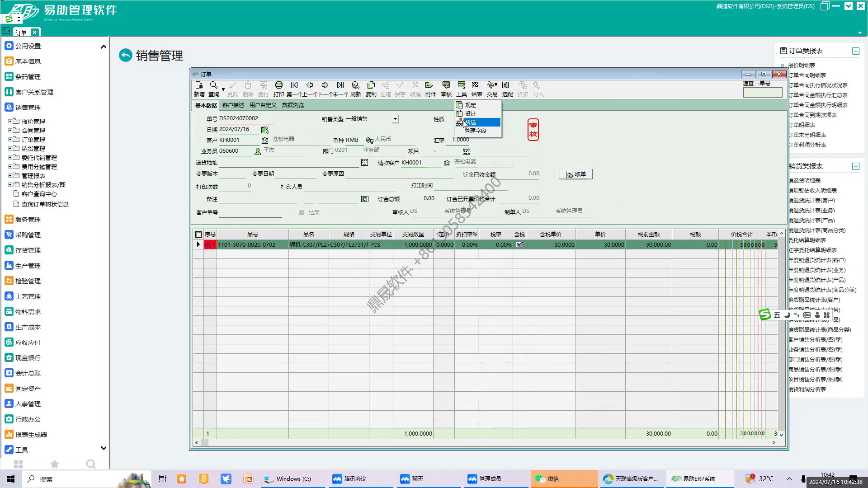Open the 备注 memo editor icon
Viewport: 868px width, 488px height.
tap(364, 199)
